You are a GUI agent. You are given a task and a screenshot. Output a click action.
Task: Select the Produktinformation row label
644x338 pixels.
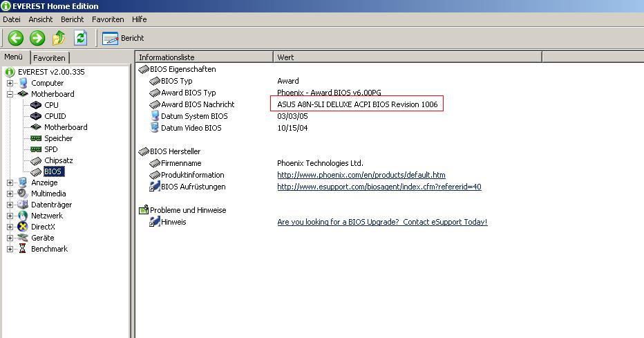[x=192, y=175]
